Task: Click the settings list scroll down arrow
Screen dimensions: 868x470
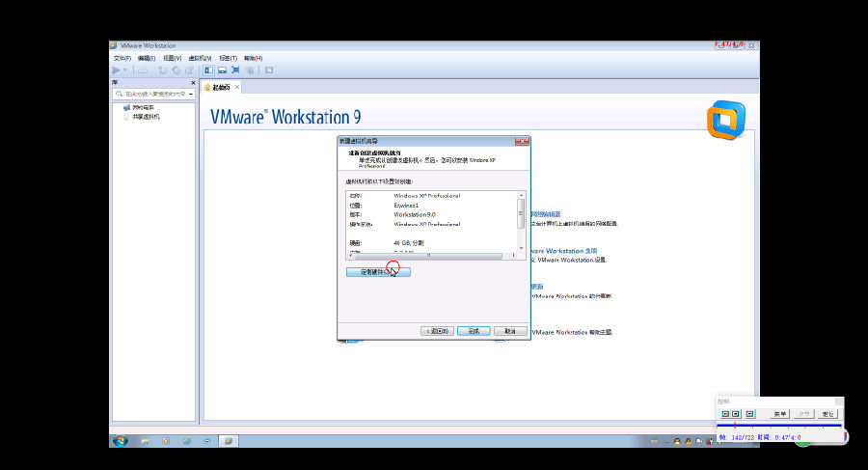Action: 521,248
